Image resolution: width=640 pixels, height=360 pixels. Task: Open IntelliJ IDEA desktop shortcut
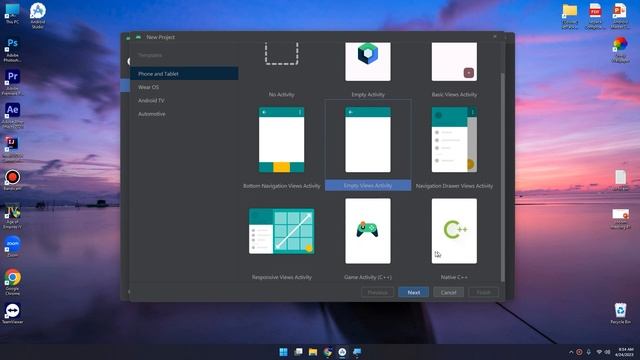point(12,149)
